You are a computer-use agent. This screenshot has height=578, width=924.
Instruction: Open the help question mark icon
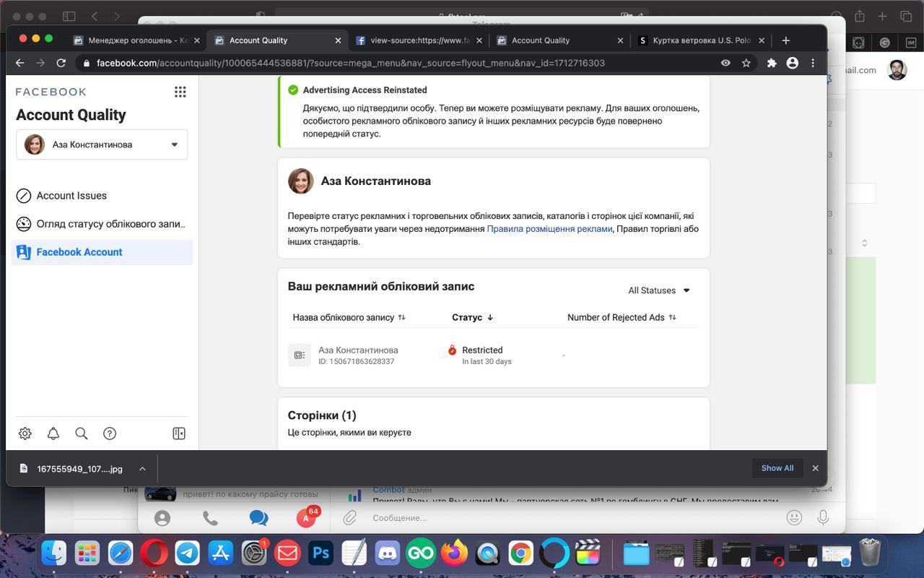coord(110,433)
